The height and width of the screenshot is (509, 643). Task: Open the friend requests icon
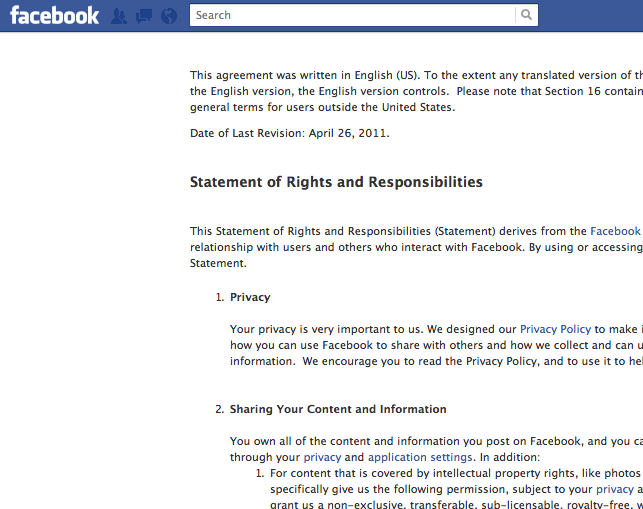pos(119,16)
